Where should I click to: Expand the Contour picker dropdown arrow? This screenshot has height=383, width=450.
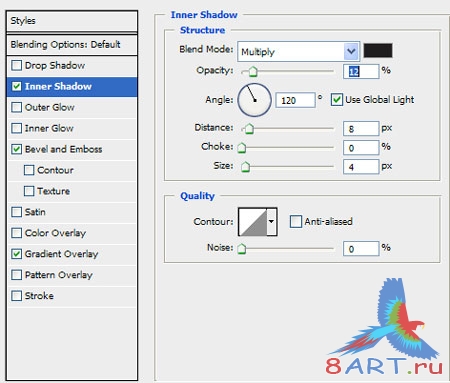(x=272, y=222)
